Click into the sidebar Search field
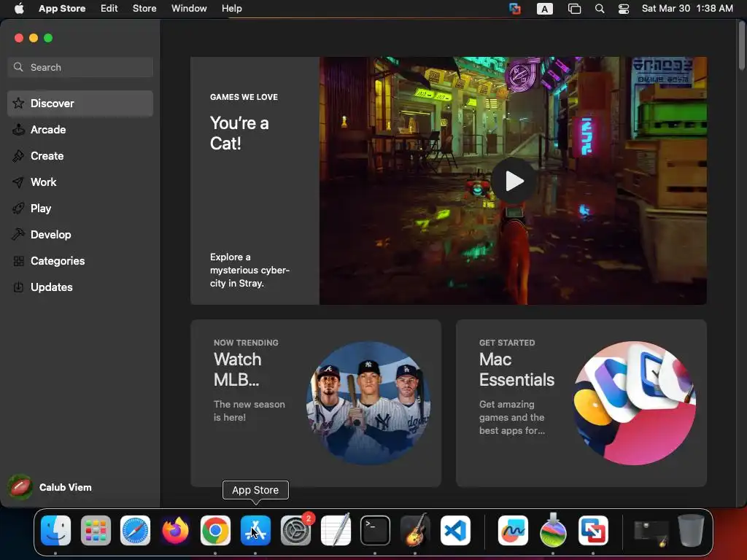 click(80, 67)
